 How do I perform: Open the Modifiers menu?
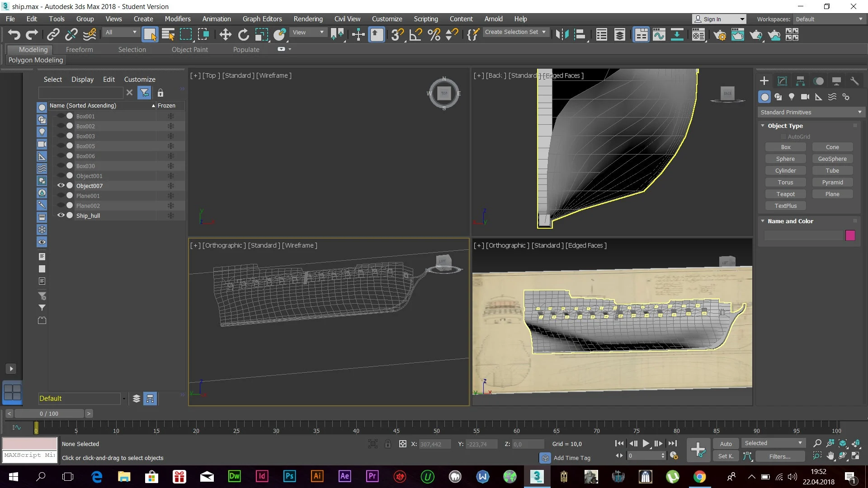[x=177, y=19]
